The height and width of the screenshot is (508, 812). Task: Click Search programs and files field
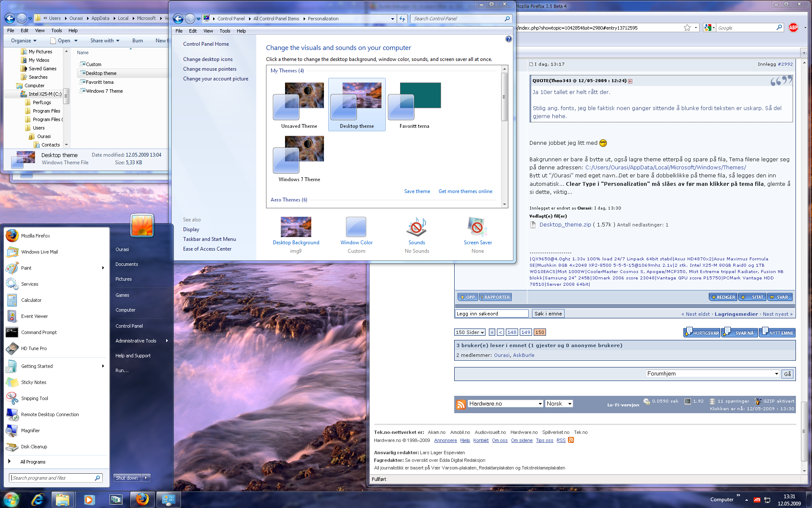[x=55, y=478]
